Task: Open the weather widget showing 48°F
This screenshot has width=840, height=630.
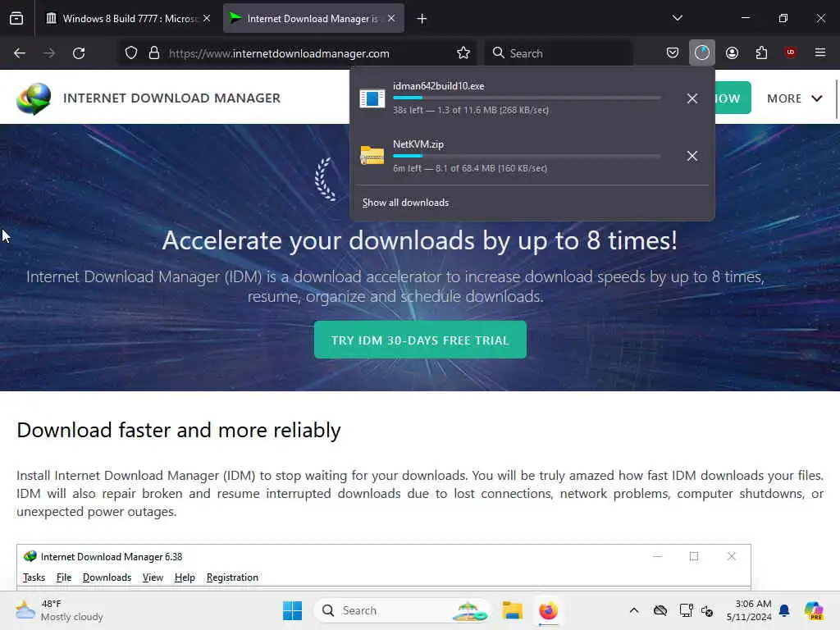Action: pyautogui.click(x=59, y=610)
